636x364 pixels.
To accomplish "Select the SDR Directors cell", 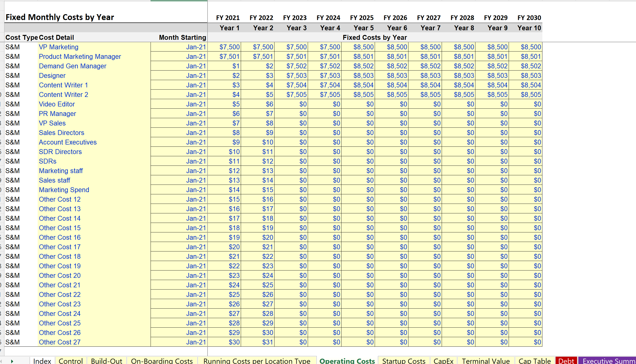I will coord(94,152).
